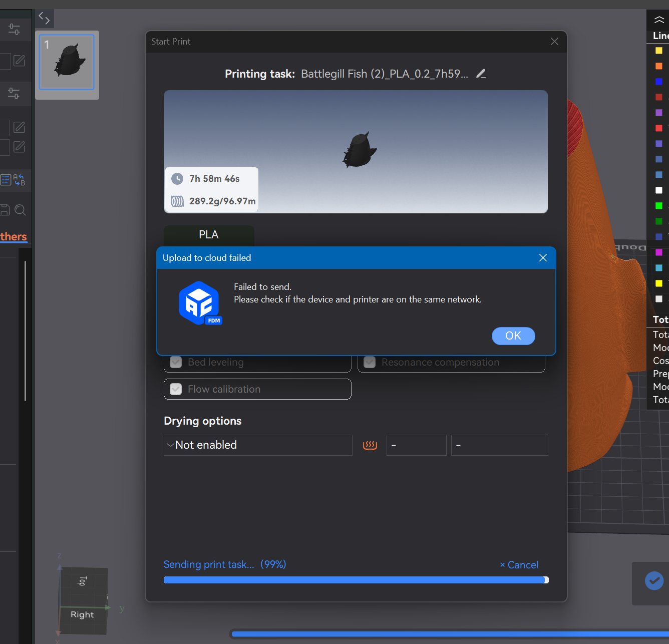Click the cyan line type swatch

(x=659, y=268)
